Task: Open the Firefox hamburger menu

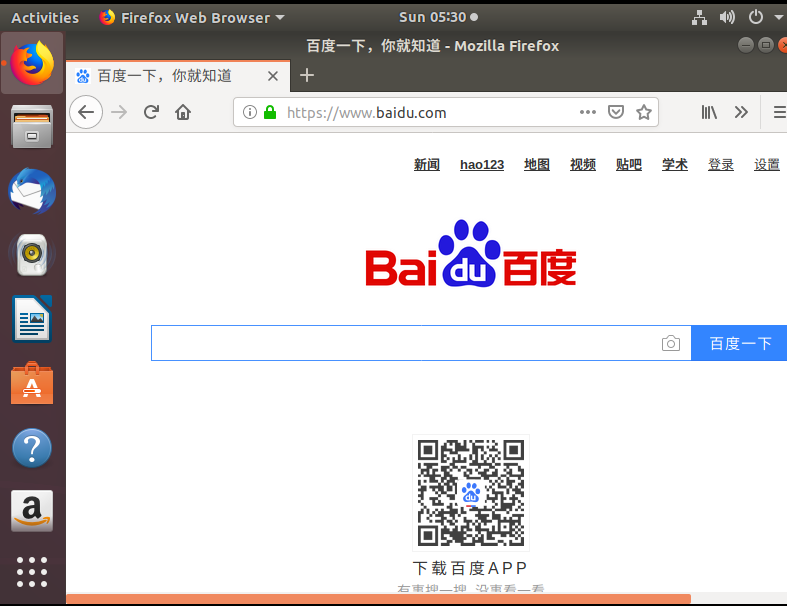Action: point(779,112)
